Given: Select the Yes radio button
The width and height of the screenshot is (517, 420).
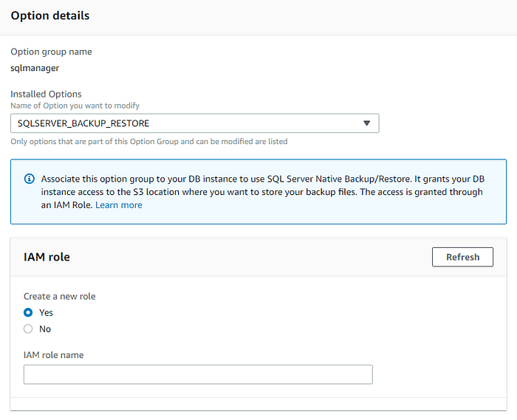Looking at the screenshot, I should tap(28, 312).
